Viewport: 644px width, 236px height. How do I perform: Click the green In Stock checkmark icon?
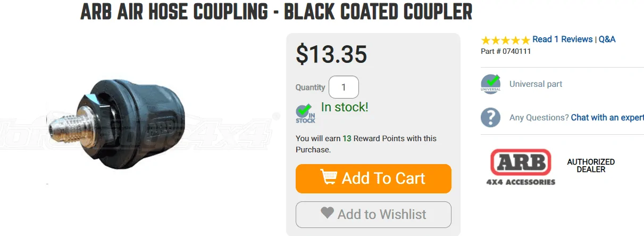tap(305, 113)
